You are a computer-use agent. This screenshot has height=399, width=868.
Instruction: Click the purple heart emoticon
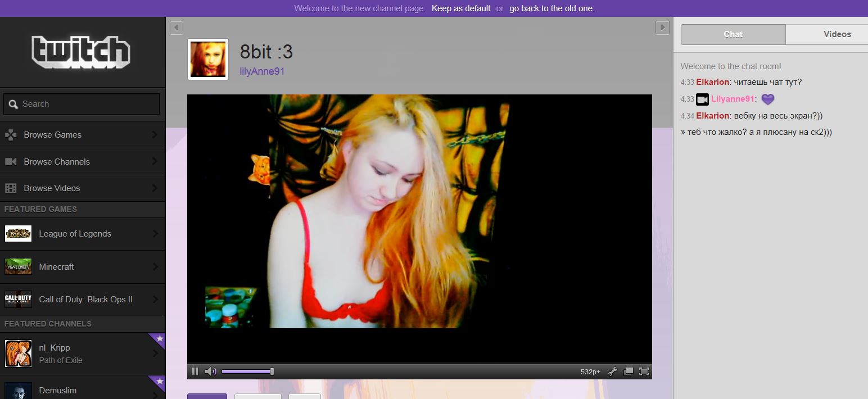tap(768, 99)
